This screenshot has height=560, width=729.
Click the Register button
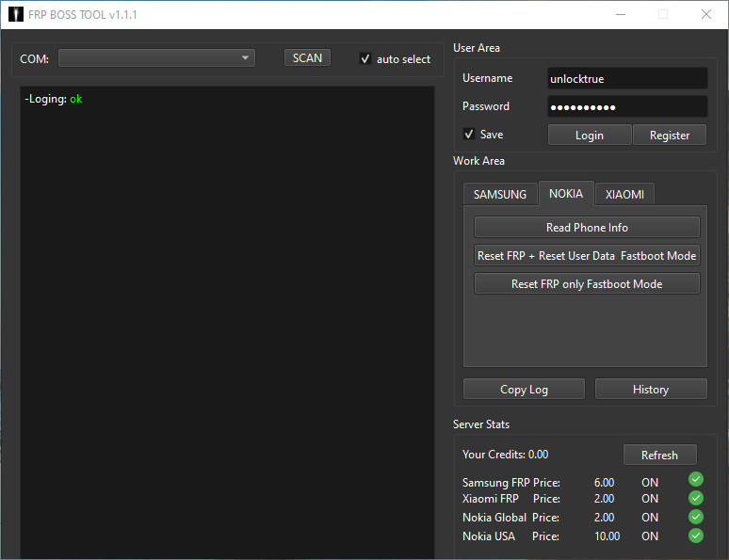pos(670,136)
